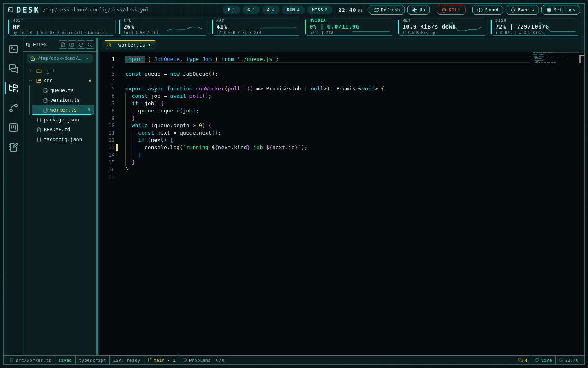This screenshot has height=368, width=588.
Task: Click the saved status indicator
Action: [65, 360]
